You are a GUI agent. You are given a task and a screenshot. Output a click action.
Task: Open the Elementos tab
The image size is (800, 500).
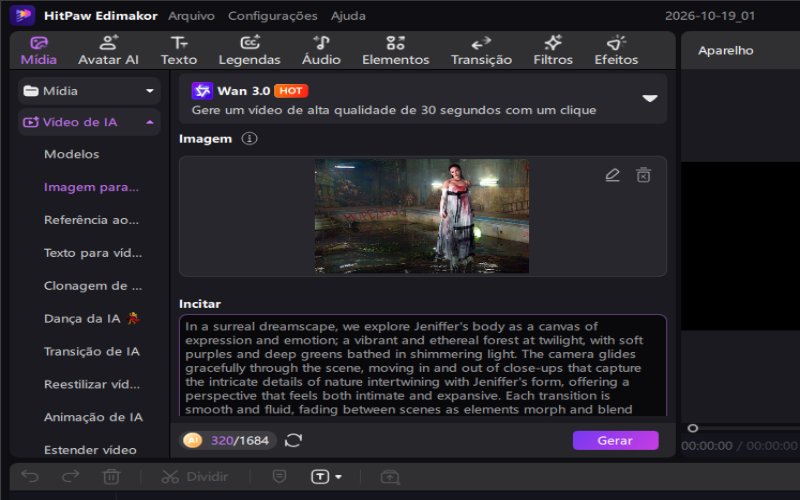395,51
